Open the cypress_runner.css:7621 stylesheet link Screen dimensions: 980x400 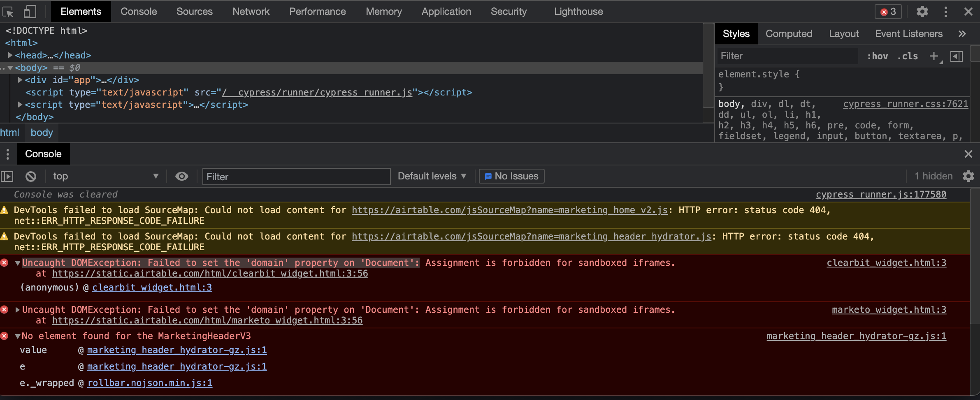(905, 105)
